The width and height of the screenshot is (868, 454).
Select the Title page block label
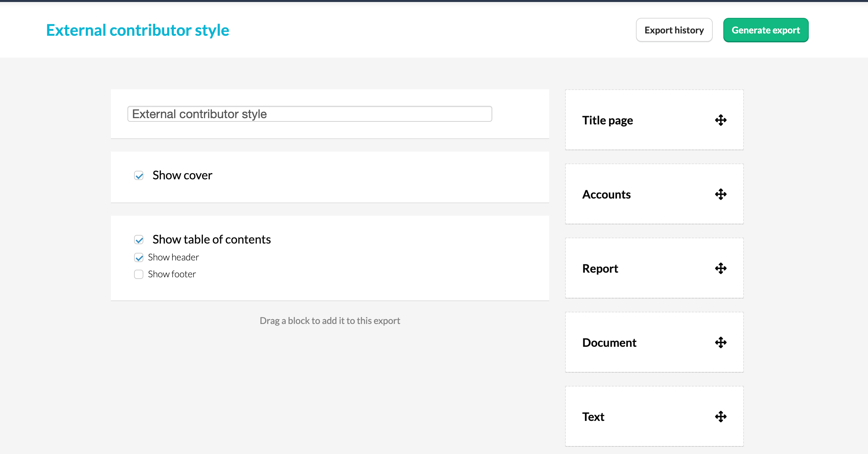point(607,120)
